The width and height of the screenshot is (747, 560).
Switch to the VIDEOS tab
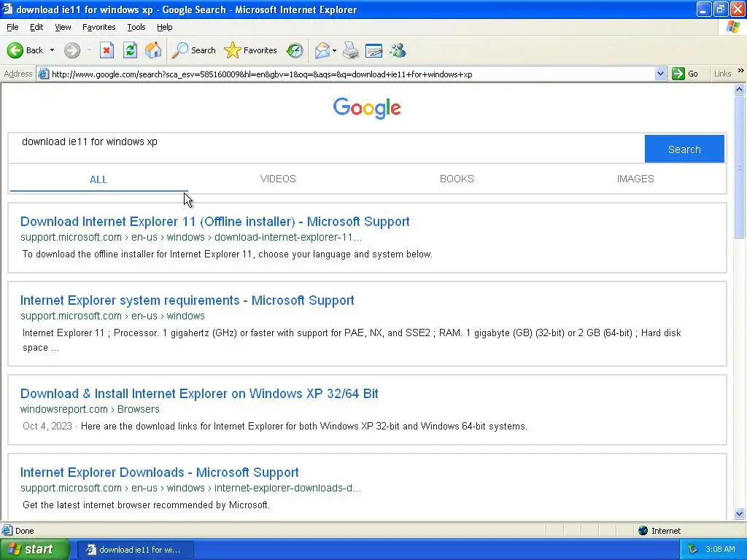pyautogui.click(x=278, y=179)
